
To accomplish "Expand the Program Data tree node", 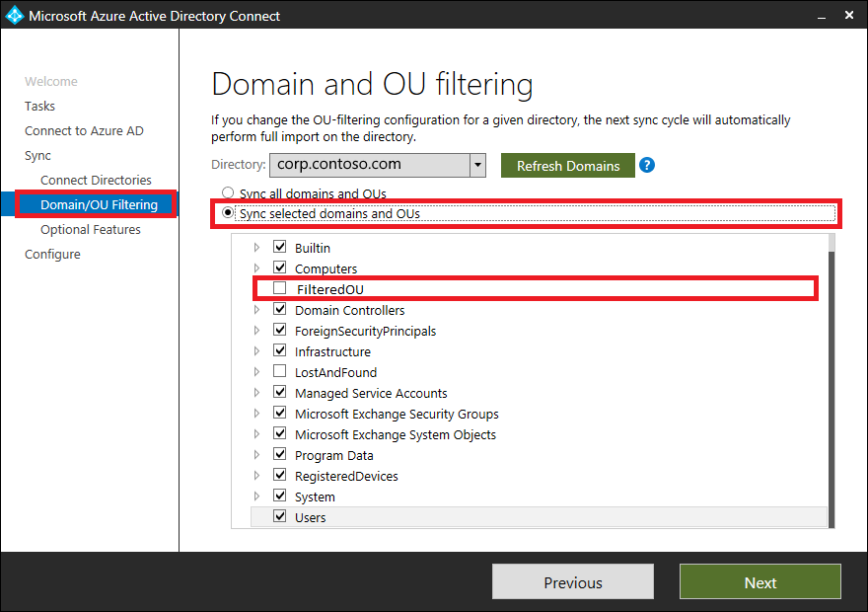I will 256,455.
